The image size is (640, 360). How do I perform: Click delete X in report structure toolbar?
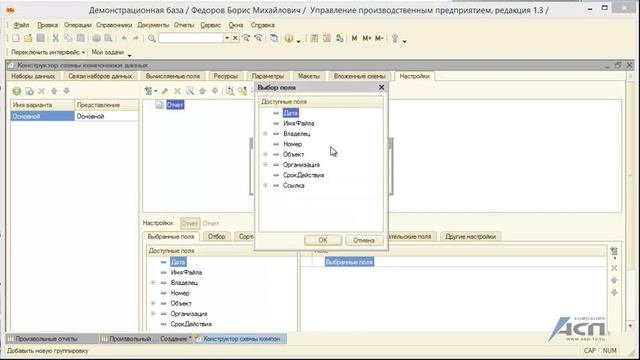point(177,91)
